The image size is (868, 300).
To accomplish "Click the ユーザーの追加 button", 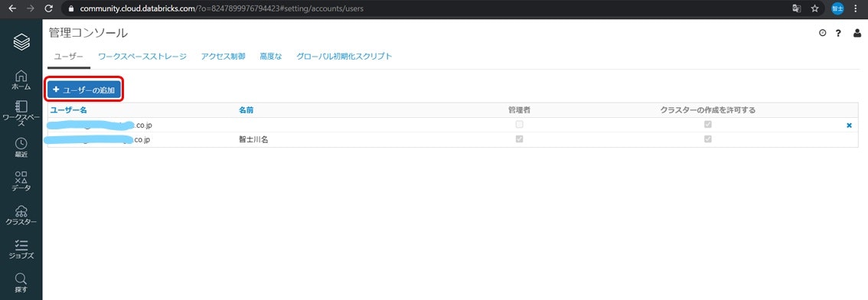I will click(84, 90).
